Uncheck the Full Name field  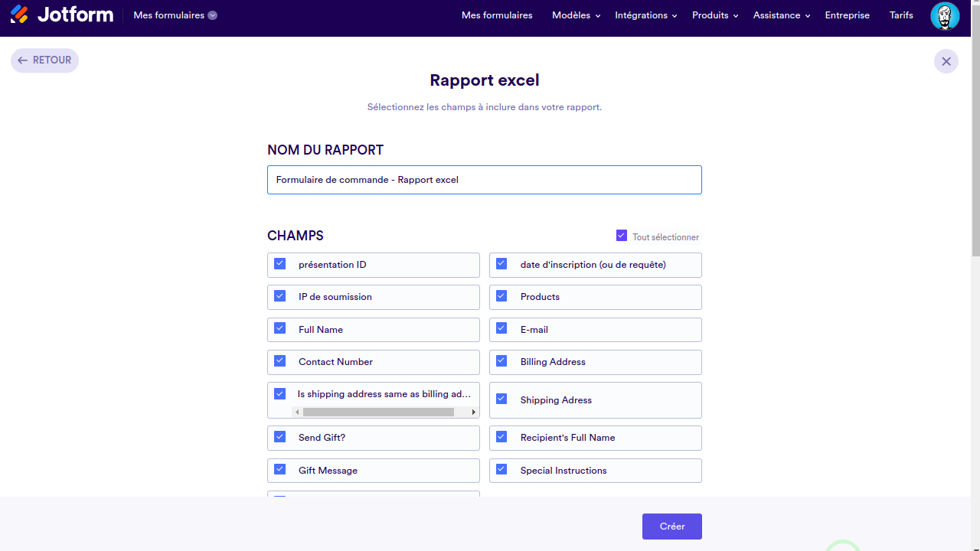(x=280, y=329)
